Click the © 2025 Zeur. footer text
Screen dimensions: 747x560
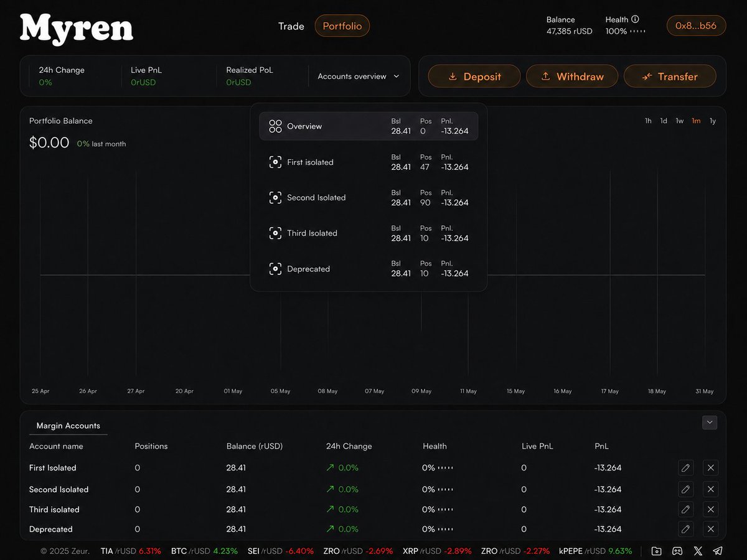(65, 551)
